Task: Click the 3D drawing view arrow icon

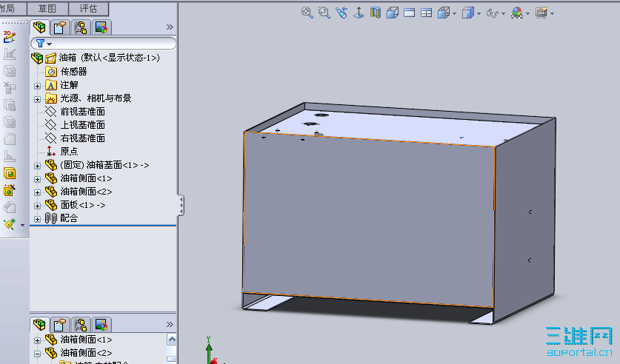Action: coord(359,13)
